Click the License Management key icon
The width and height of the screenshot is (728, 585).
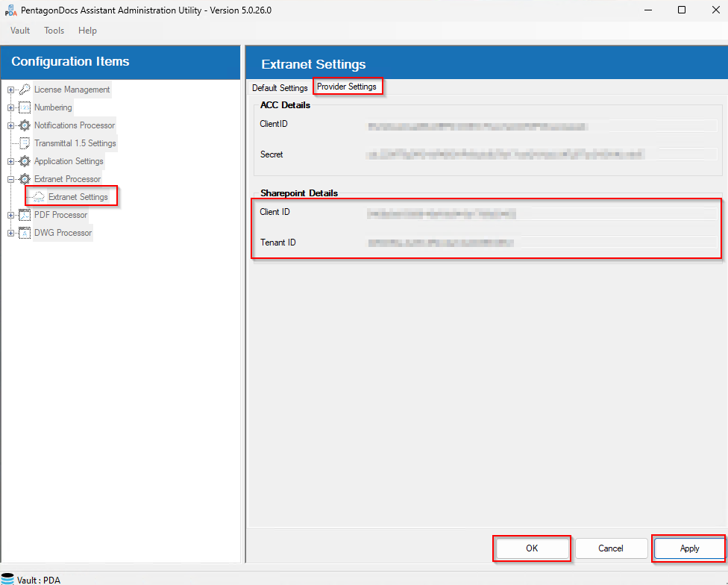click(25, 90)
